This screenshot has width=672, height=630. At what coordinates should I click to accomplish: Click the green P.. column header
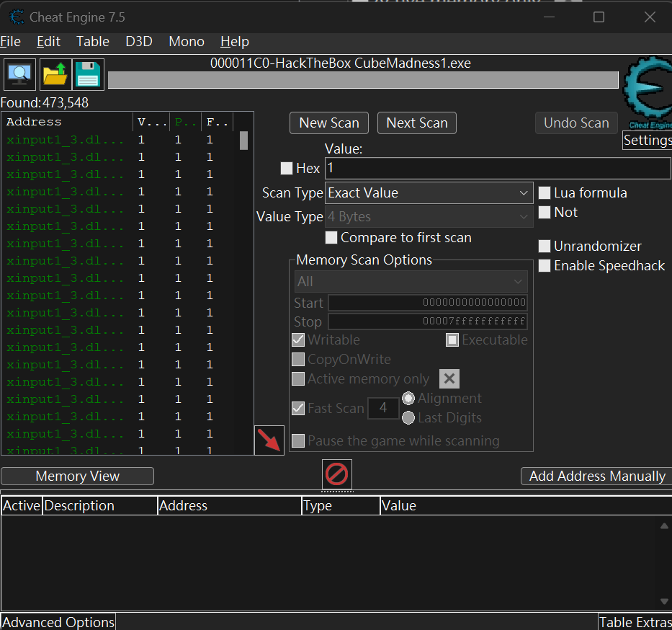tap(185, 123)
